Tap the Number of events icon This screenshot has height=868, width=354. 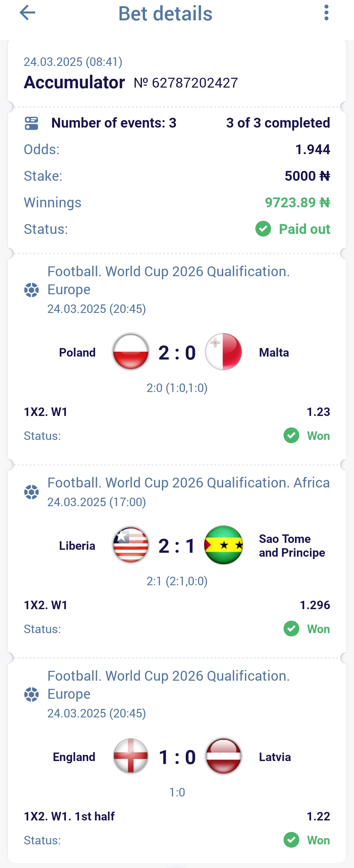[31, 123]
